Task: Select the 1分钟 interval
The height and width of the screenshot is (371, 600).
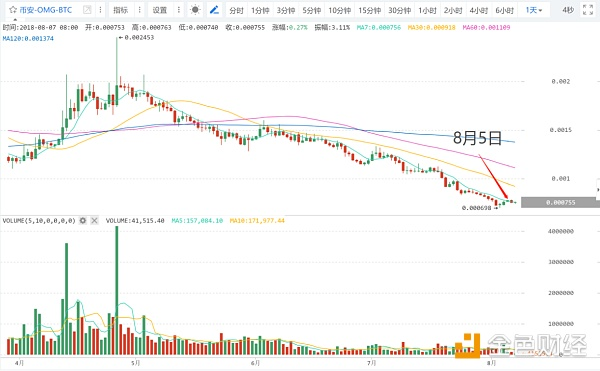Action: coord(260,10)
